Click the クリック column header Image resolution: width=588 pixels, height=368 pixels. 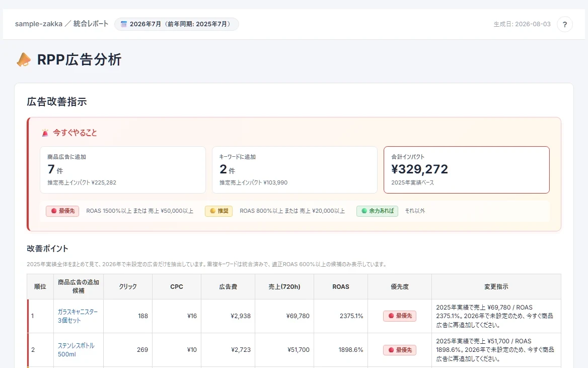[x=128, y=286]
